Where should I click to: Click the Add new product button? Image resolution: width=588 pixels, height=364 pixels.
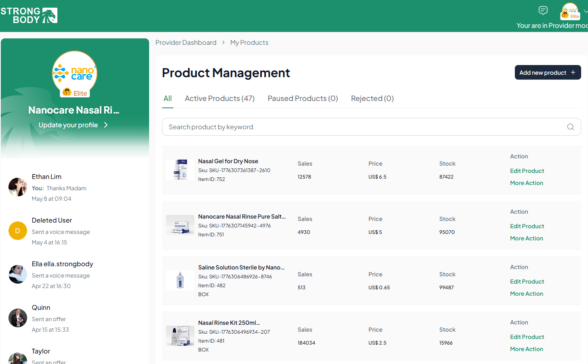[548, 72]
